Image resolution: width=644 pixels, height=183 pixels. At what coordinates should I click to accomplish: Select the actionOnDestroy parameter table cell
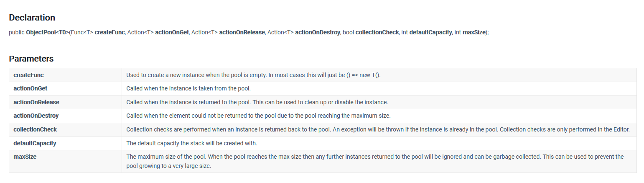pos(66,116)
